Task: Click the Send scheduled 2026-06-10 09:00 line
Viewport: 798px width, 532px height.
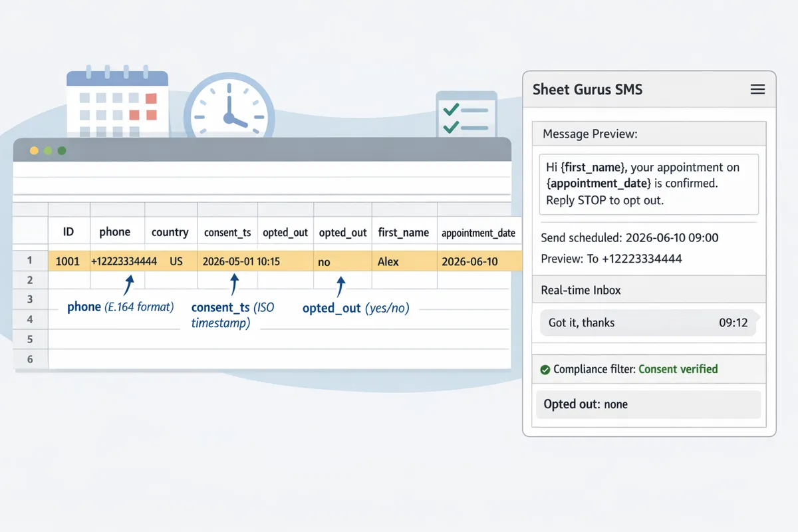Action: pyautogui.click(x=630, y=237)
